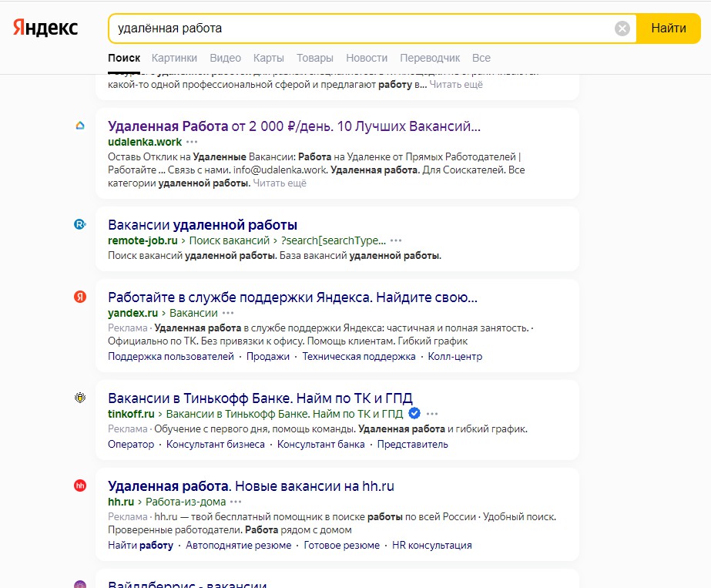Open Удаленная работа. Новые вакансии на hh.ru
711x588 pixels.
tap(251, 486)
